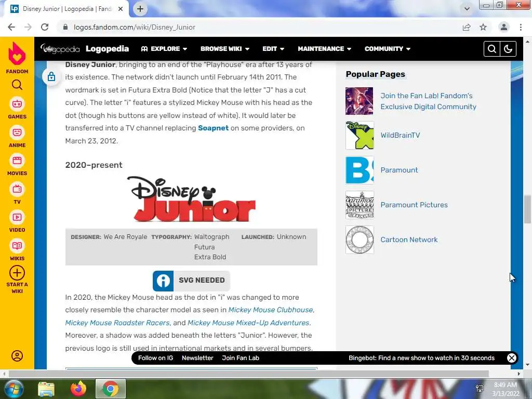Open the Windows Start orb
532x399 pixels.
click(14, 389)
